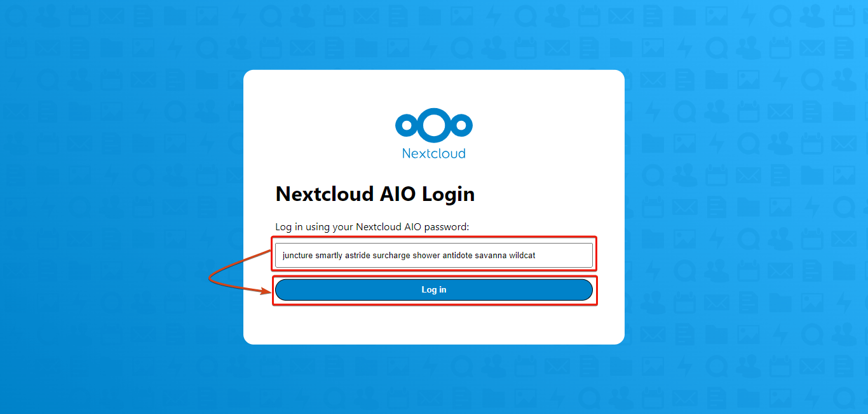Viewport: 868px width, 414px height.
Task: Click the Log in button
Action: pos(434,289)
